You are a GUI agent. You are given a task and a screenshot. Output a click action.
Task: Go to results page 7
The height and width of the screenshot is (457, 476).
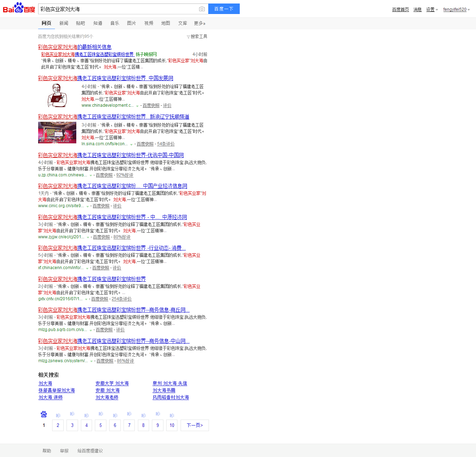[x=129, y=425]
